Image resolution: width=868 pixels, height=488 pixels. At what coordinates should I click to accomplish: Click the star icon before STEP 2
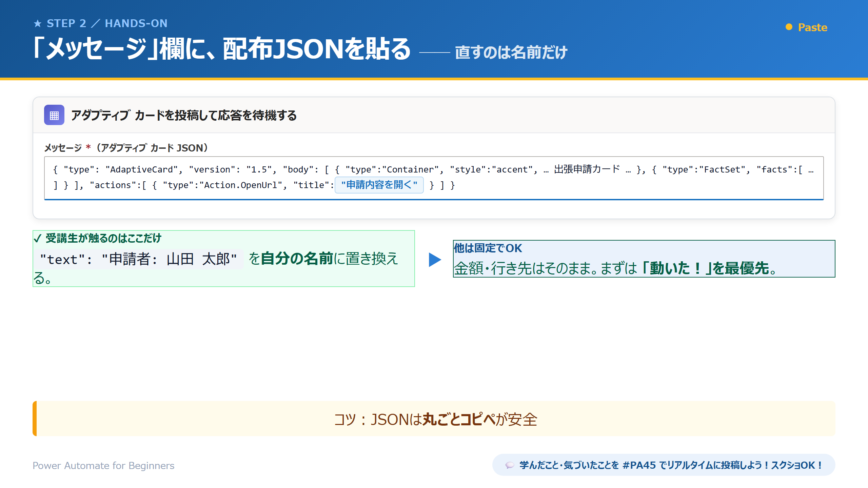click(x=38, y=24)
